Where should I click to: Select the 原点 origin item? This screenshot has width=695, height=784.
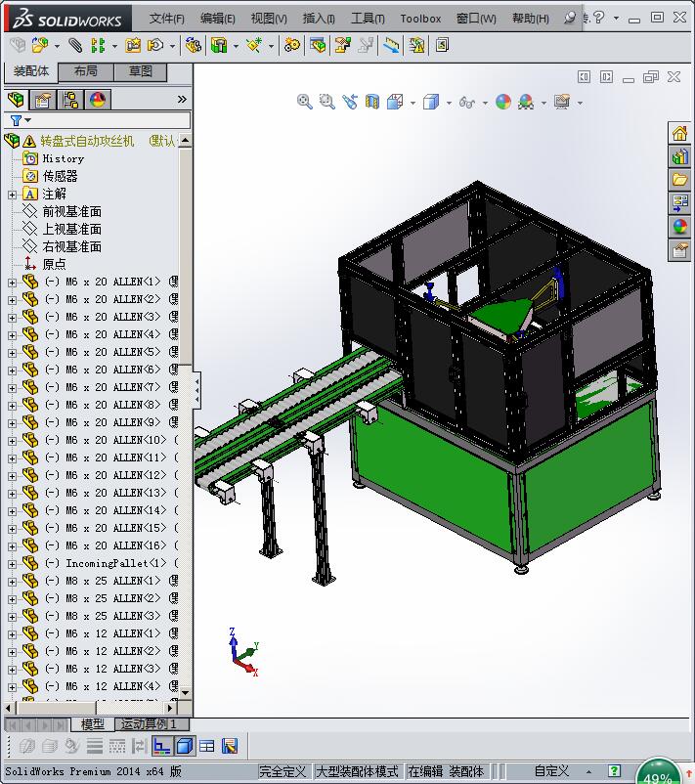click(x=54, y=264)
